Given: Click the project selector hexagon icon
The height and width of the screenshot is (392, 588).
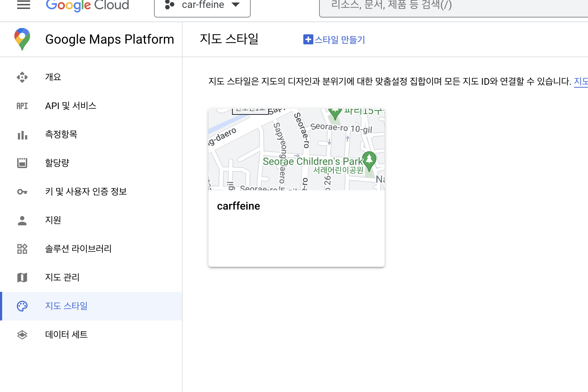Looking at the screenshot, I should (169, 5).
